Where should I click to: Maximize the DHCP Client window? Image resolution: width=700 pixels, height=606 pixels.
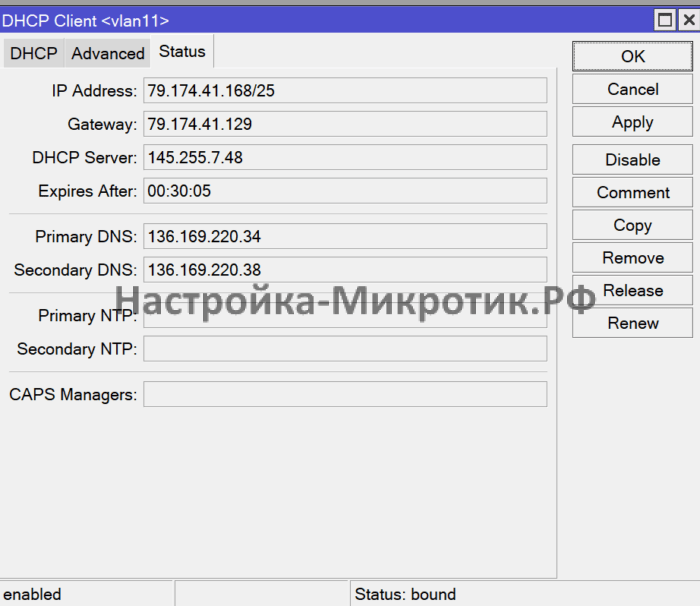coord(665,20)
